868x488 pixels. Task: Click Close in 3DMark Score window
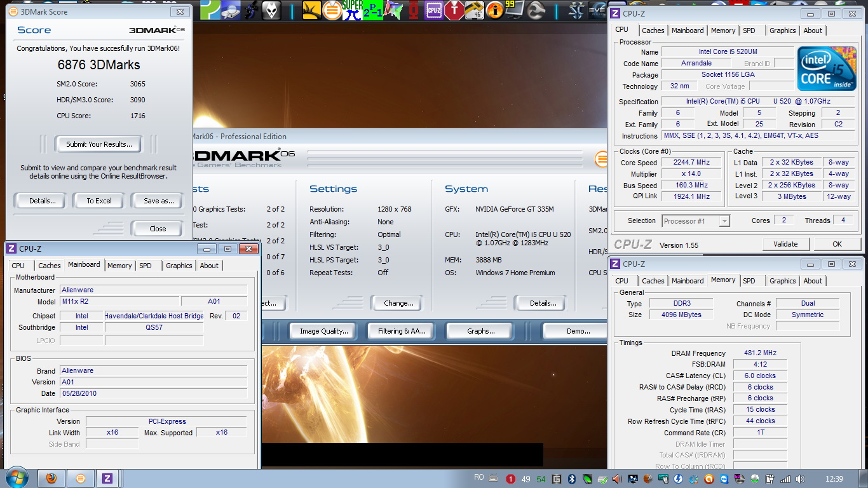pos(158,229)
